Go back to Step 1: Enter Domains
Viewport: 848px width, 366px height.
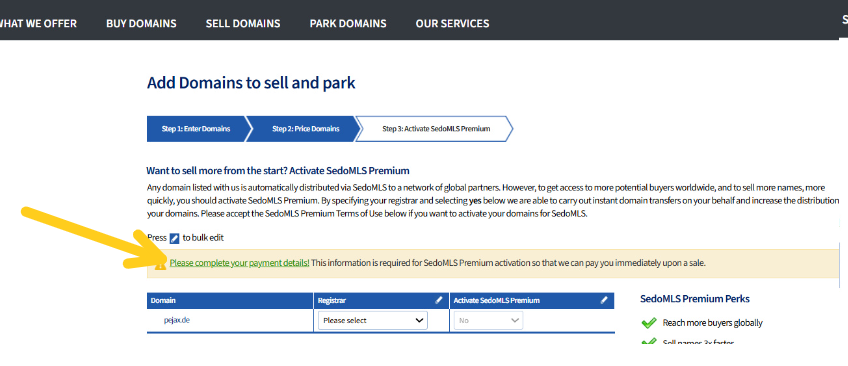(x=196, y=129)
